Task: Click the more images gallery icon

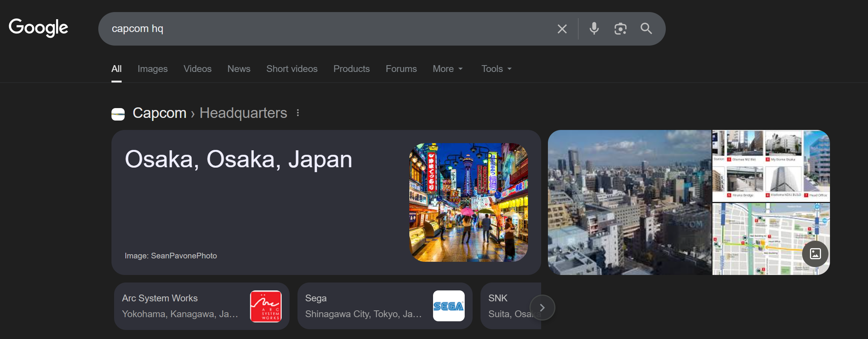Action: pos(815,254)
